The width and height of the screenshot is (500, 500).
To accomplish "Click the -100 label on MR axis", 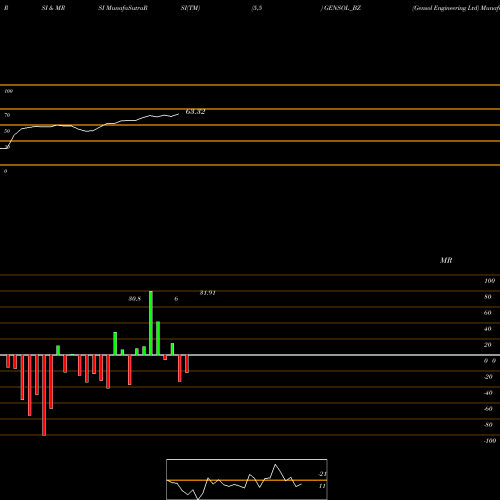I will coord(490,441).
